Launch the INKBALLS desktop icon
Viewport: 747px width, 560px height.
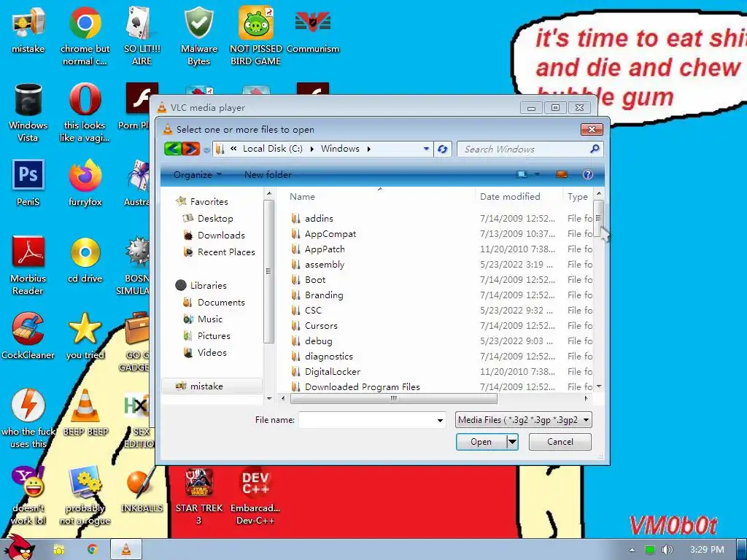(142, 489)
